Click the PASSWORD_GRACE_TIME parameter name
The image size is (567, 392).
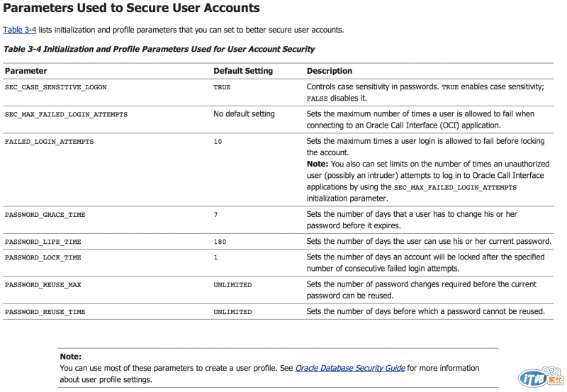pyautogui.click(x=45, y=215)
